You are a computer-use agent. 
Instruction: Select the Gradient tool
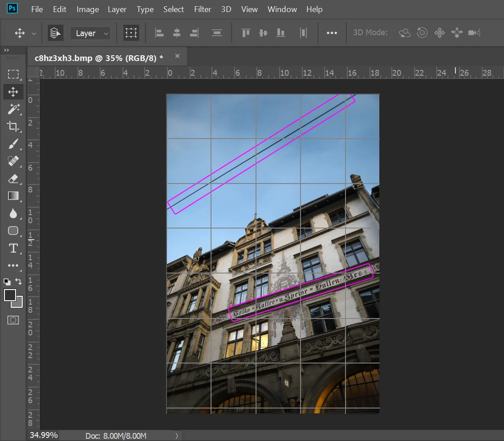(x=13, y=196)
